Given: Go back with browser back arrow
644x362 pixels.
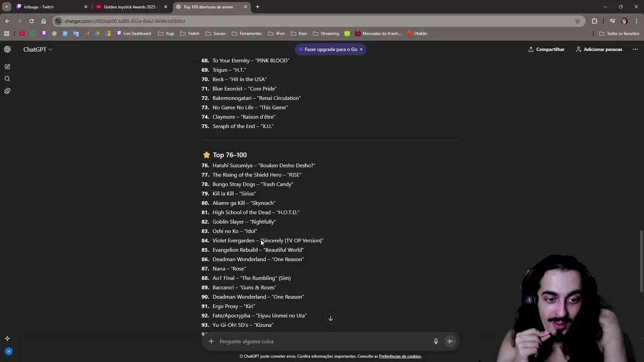Looking at the screenshot, I should click(x=7, y=21).
